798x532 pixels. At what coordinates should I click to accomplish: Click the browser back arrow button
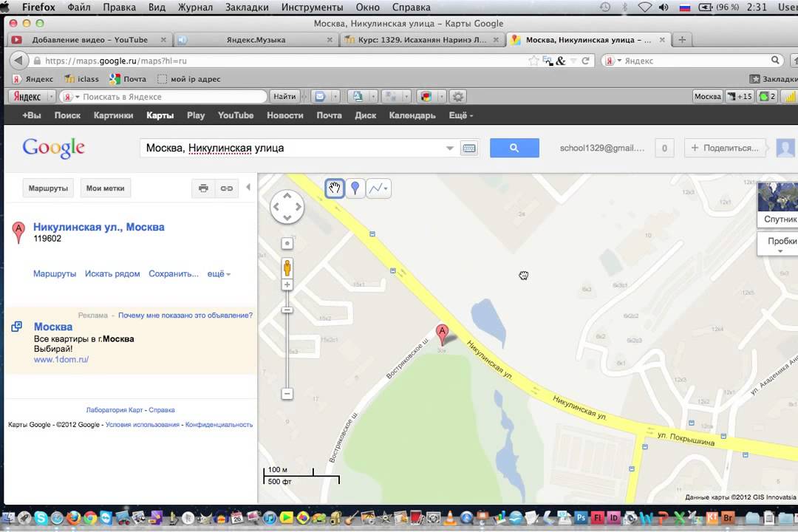tap(18, 61)
